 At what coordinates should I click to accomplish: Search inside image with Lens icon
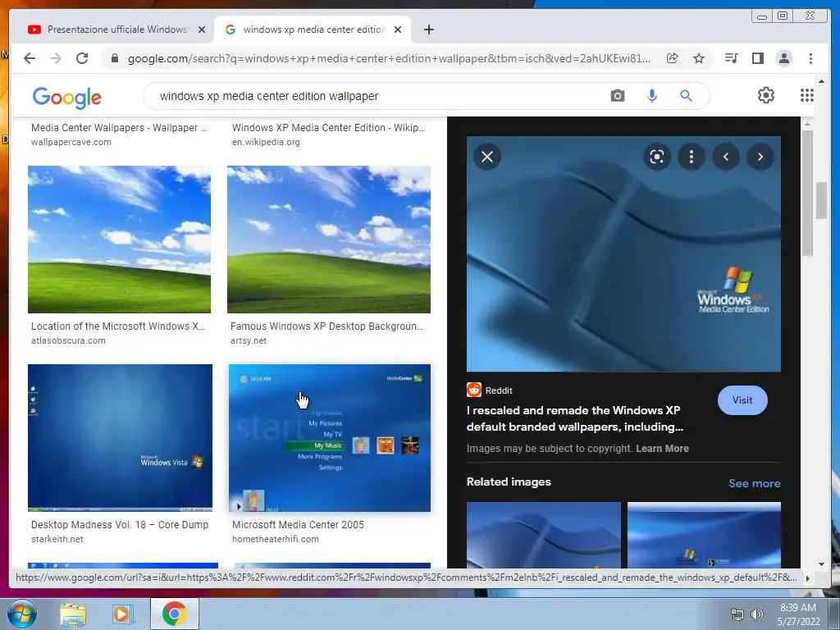(657, 157)
